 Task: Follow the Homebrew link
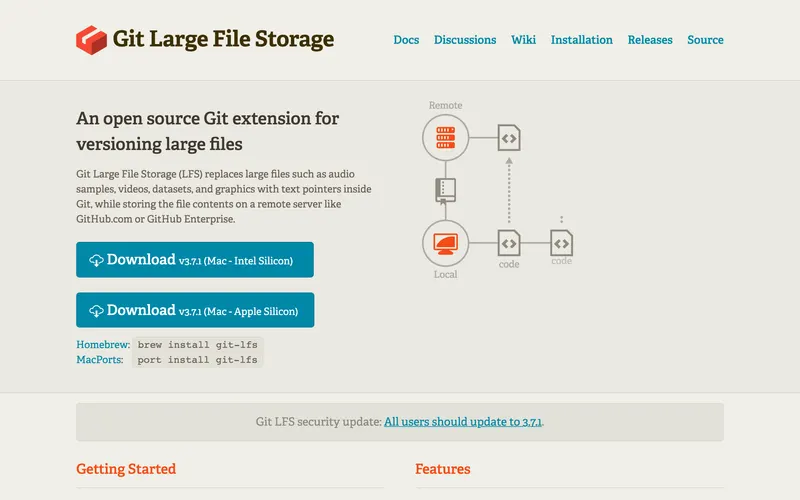pos(103,344)
